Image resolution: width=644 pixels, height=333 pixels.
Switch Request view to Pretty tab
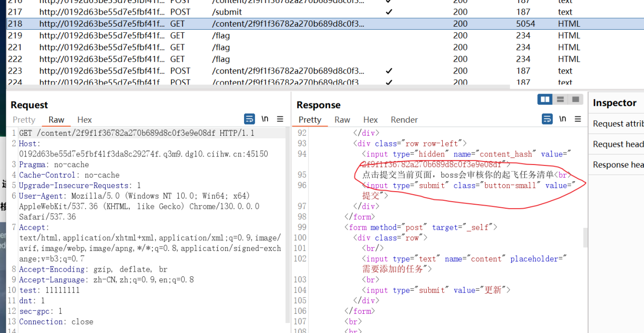(x=24, y=120)
